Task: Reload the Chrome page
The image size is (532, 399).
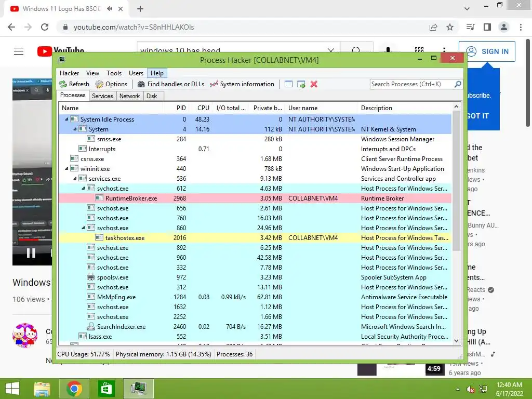Action: pyautogui.click(x=45, y=27)
